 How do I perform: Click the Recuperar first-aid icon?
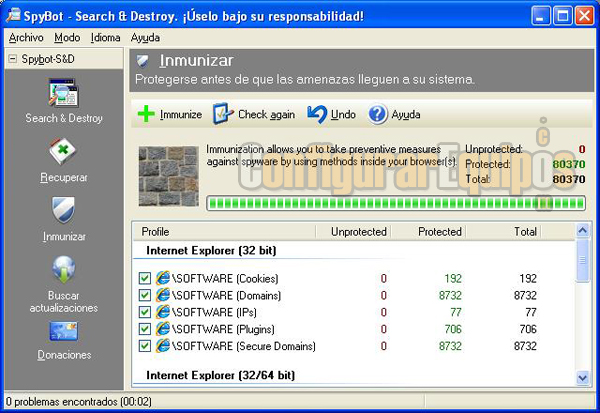point(64,151)
